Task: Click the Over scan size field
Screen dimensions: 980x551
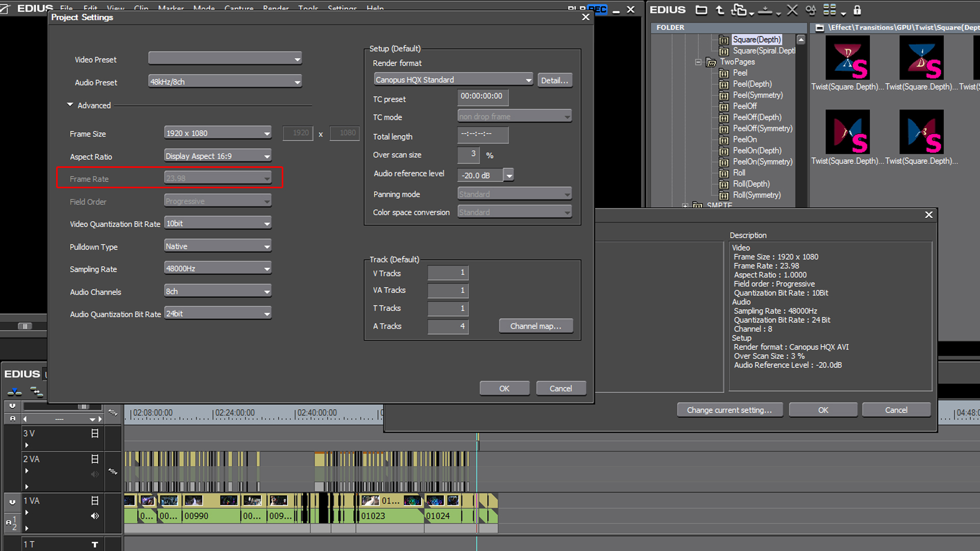Action: point(468,155)
